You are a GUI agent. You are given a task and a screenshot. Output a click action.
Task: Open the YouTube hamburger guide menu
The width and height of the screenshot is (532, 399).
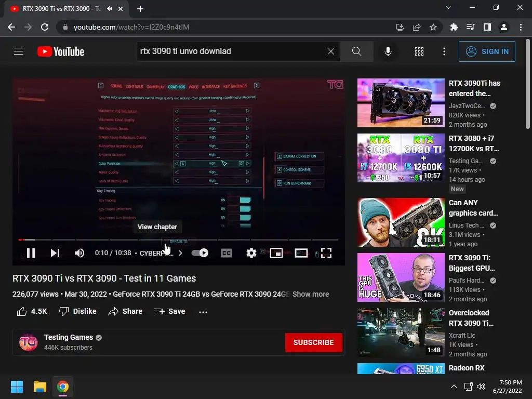(19, 51)
